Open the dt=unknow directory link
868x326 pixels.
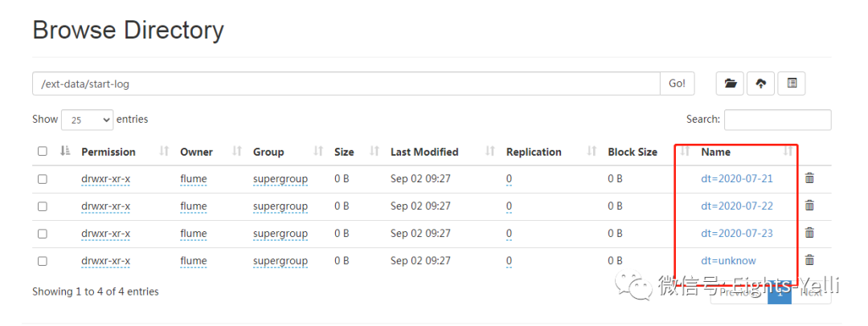coord(728,260)
